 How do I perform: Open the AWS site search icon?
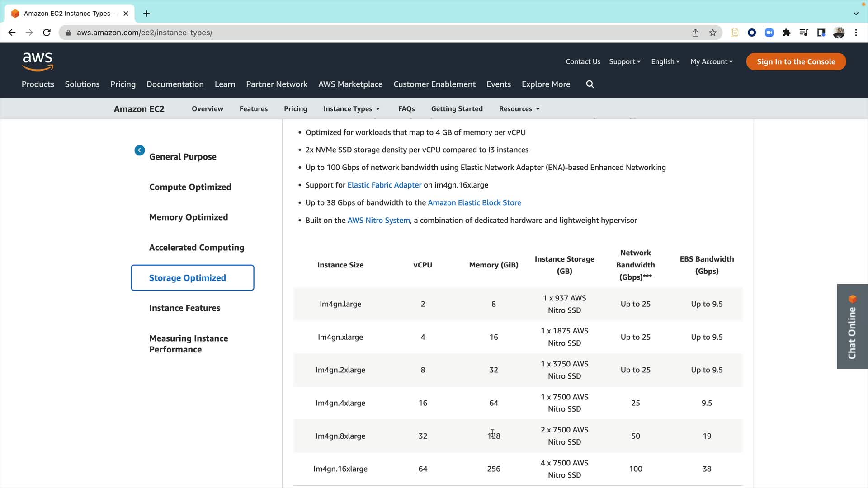[x=590, y=84]
